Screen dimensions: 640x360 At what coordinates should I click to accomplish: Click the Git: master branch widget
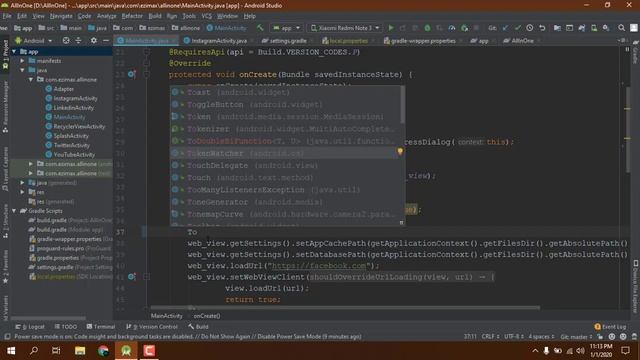576,337
